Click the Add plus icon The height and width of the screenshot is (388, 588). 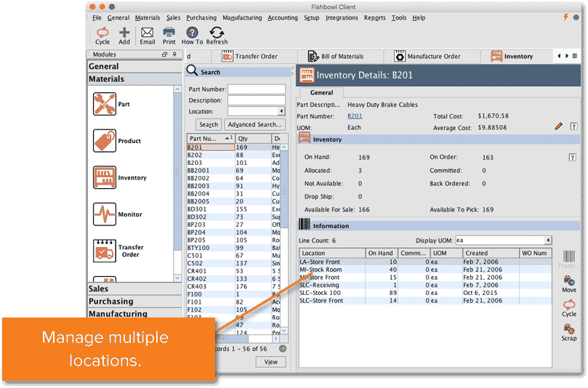tap(124, 36)
